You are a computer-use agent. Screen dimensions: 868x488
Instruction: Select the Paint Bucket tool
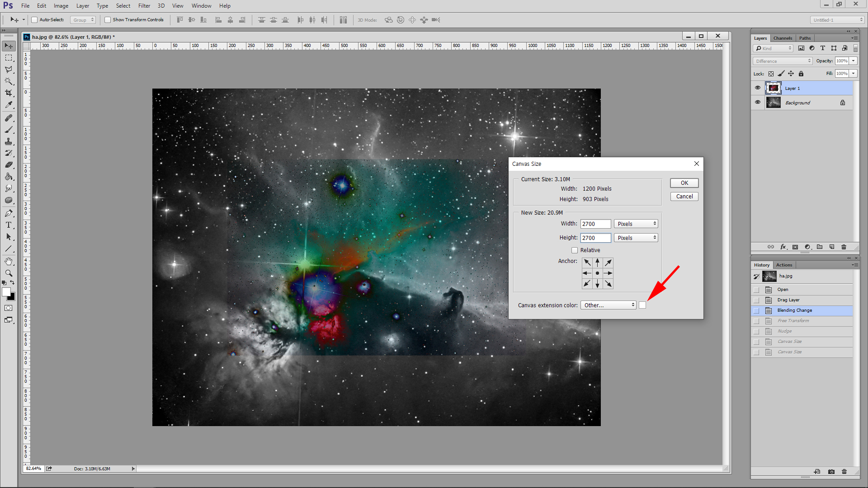9,177
